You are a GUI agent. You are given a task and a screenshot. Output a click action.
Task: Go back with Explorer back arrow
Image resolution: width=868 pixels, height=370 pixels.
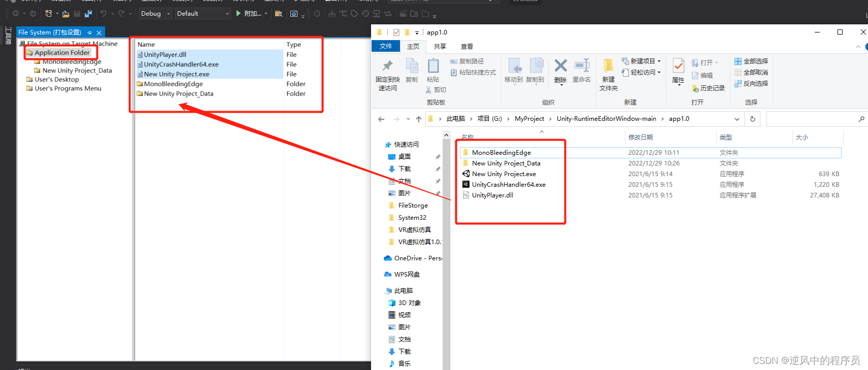point(381,119)
